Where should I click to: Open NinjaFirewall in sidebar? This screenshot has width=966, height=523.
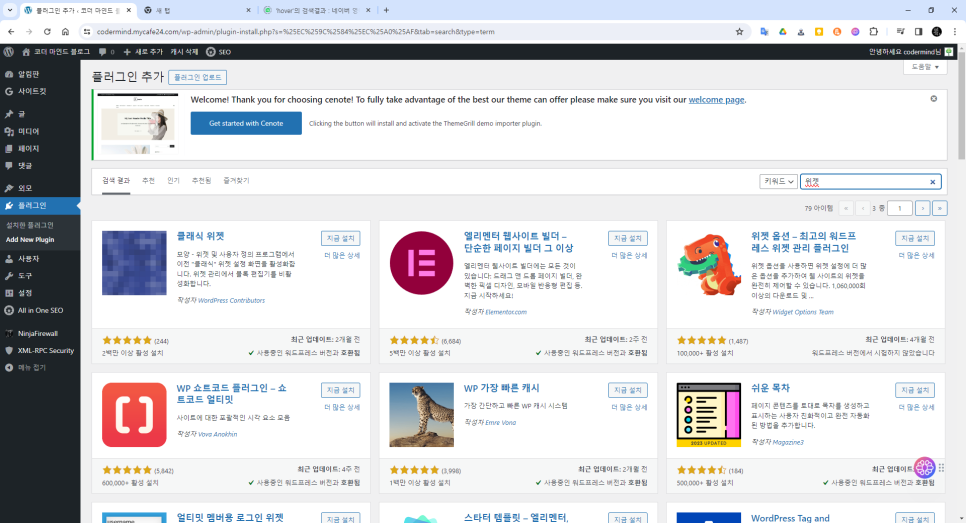(x=38, y=333)
